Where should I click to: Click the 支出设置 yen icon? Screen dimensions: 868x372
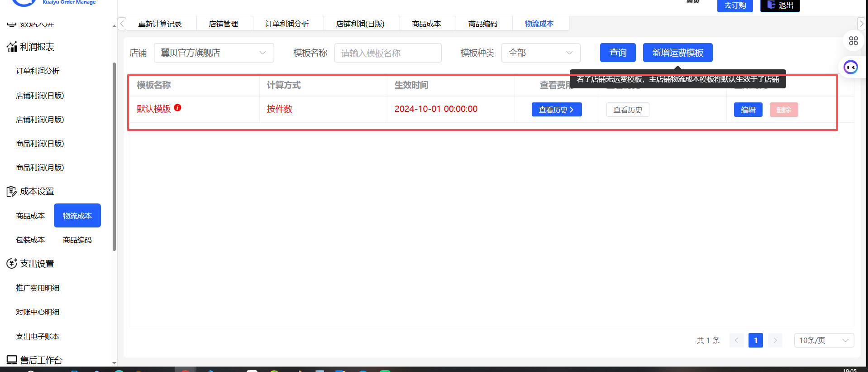(x=12, y=264)
